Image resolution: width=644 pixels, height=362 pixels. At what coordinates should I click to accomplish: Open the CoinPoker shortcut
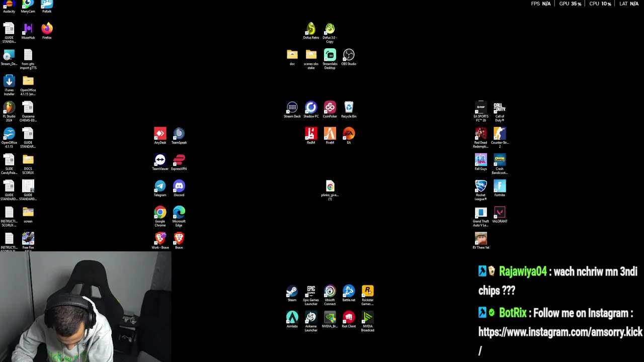tap(330, 110)
